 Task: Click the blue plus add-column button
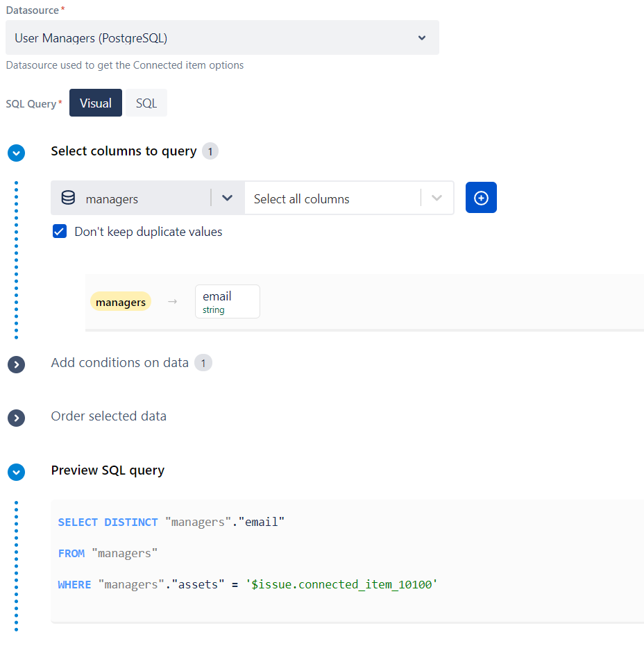481,198
